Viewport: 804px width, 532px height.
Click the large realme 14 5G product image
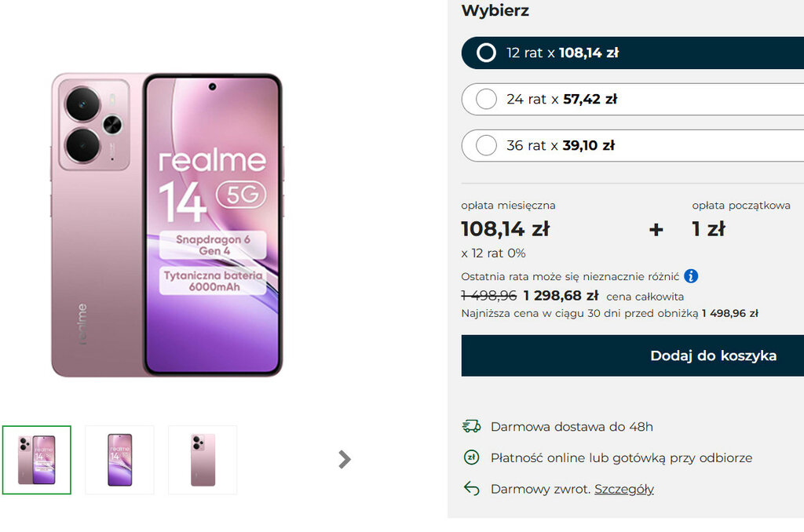166,225
